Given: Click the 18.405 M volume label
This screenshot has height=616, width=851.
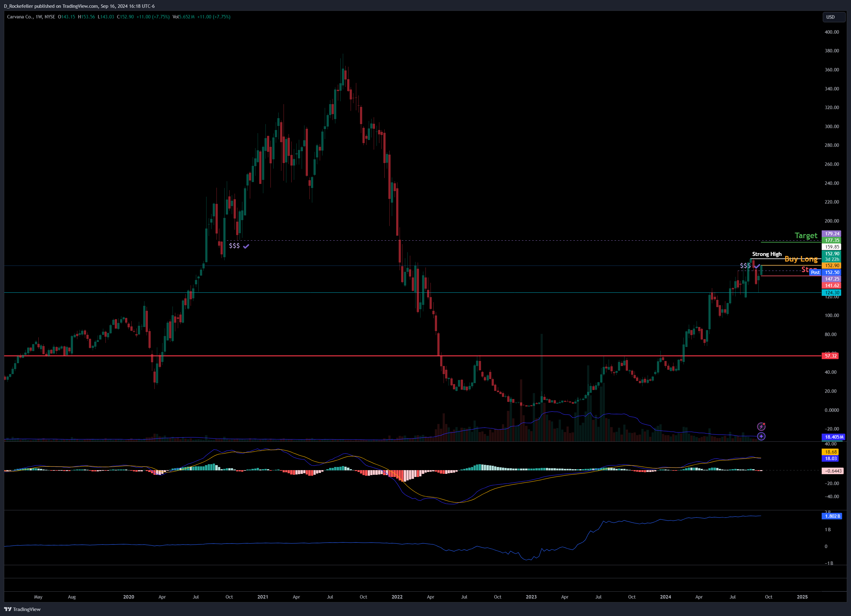Looking at the screenshot, I should point(834,437).
